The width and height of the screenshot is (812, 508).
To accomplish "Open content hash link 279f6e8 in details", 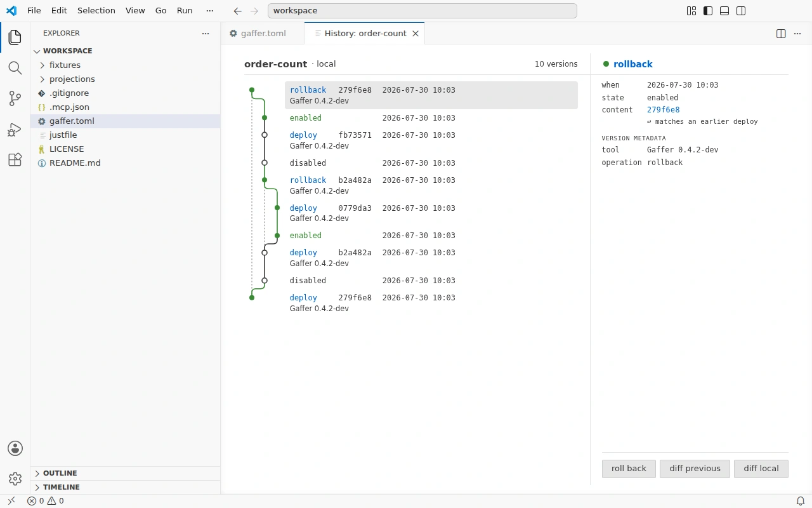I will coord(663,110).
